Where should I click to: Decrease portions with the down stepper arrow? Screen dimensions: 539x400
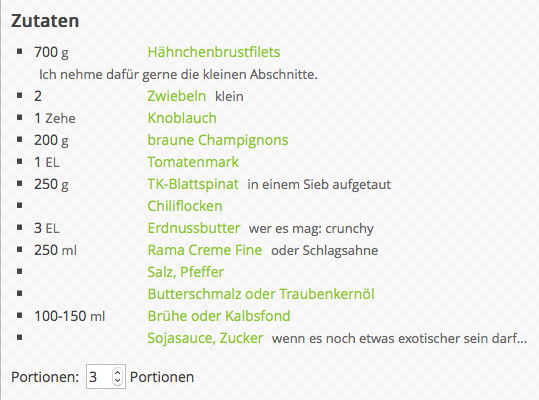(x=117, y=380)
